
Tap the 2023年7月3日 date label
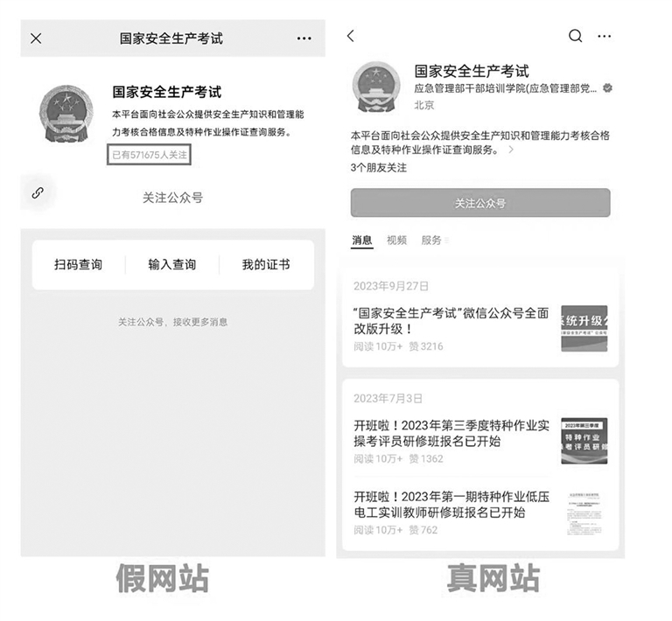click(388, 399)
